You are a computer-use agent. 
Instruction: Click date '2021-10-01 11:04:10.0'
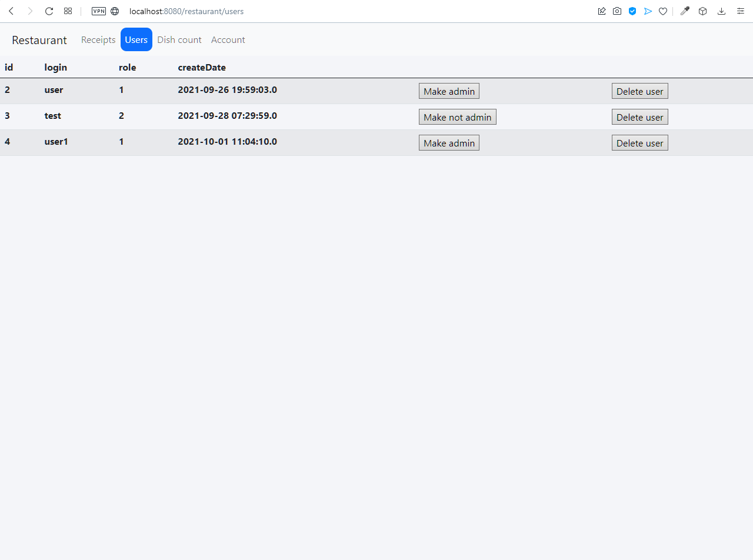point(228,142)
